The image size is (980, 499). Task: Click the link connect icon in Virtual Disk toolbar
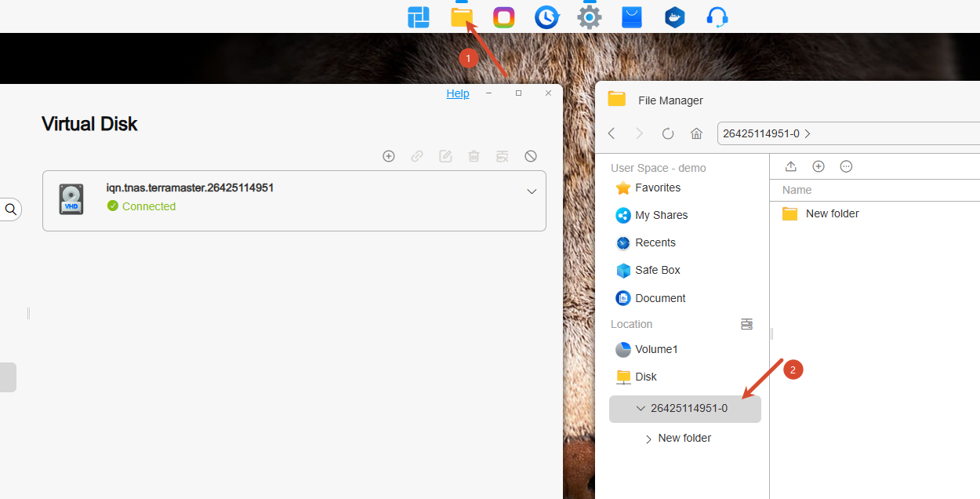(x=417, y=156)
